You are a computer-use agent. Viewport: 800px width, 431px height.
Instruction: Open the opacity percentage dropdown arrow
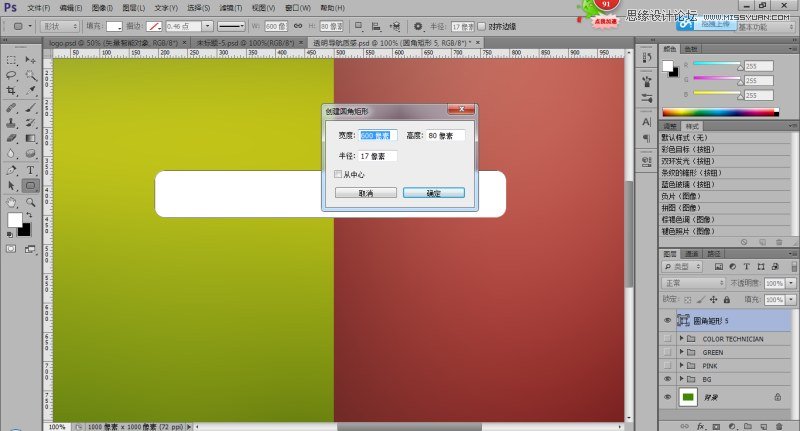[791, 283]
